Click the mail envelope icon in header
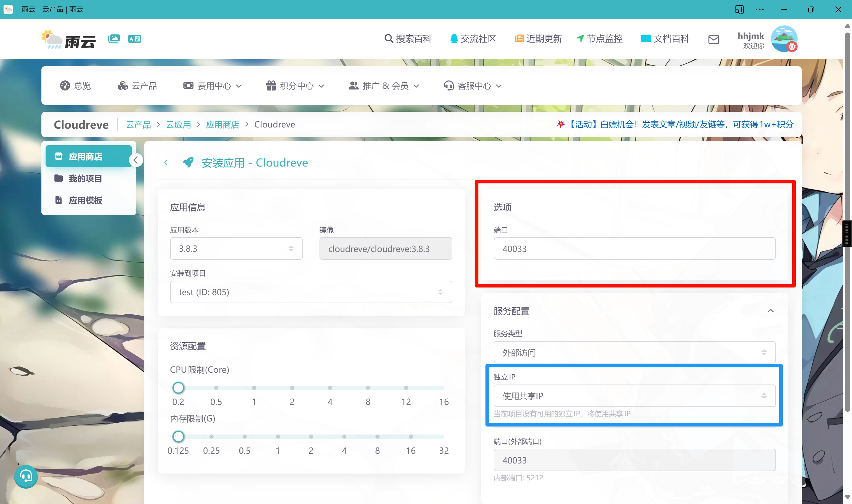Image resolution: width=852 pixels, height=504 pixels. pyautogui.click(x=714, y=39)
